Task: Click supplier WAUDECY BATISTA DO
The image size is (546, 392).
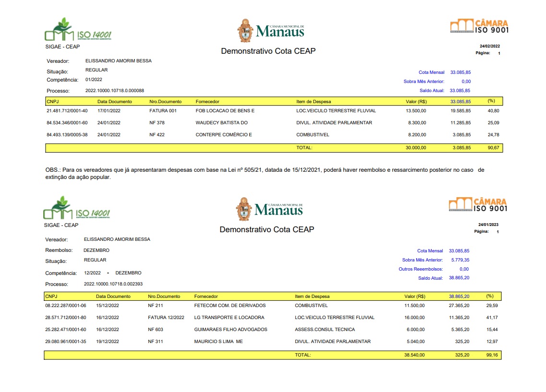Action: [221, 123]
